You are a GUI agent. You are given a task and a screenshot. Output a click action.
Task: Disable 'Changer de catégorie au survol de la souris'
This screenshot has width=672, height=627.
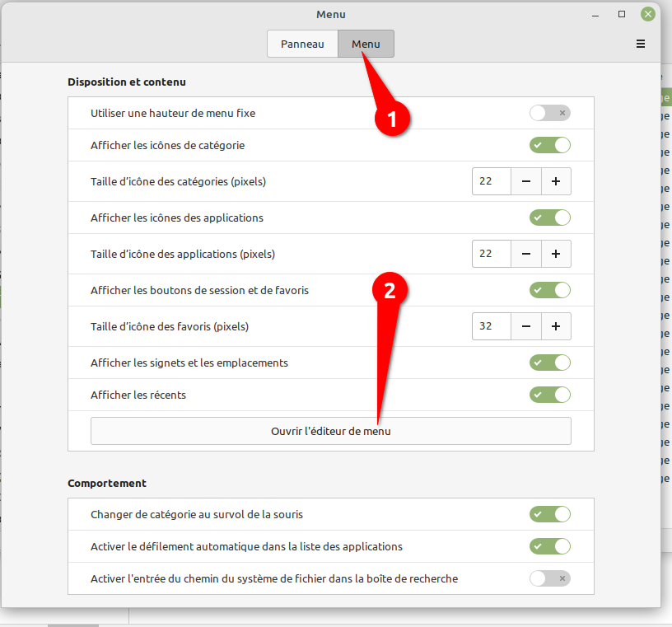549,514
